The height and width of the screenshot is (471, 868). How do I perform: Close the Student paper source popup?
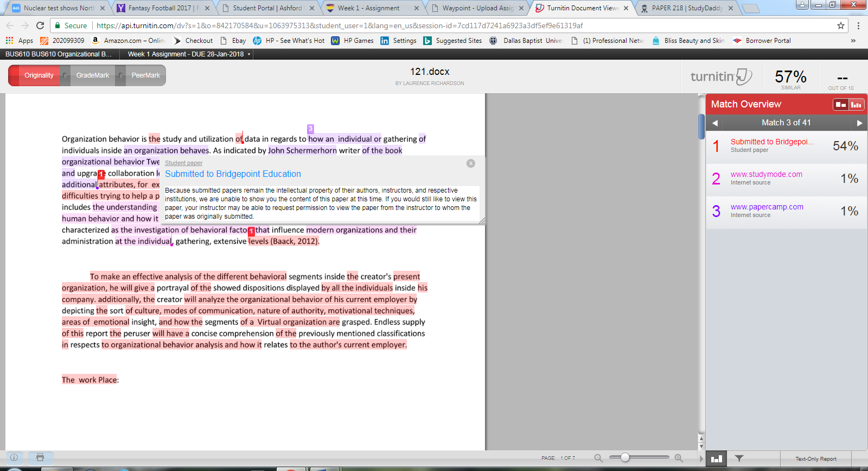pos(471,163)
